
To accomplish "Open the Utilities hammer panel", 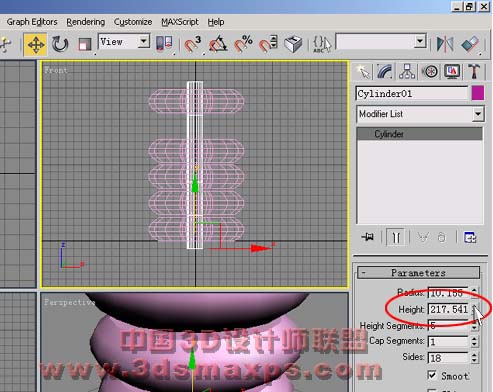I will [474, 72].
